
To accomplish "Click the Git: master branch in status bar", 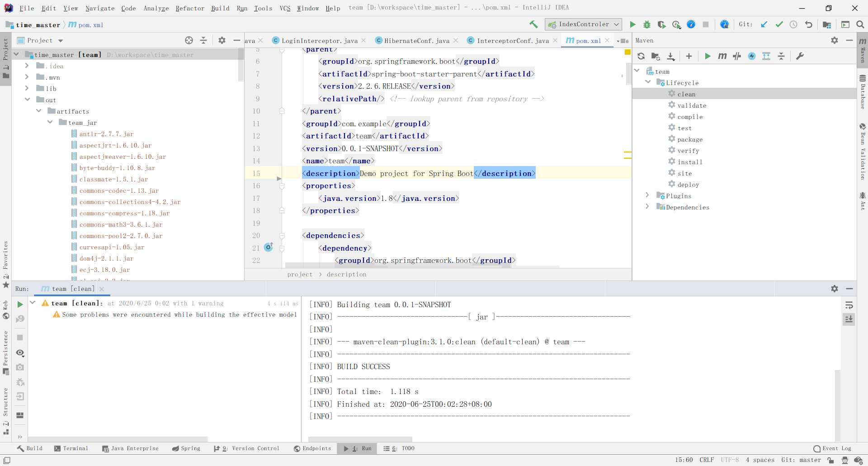I will pyautogui.click(x=801, y=460).
